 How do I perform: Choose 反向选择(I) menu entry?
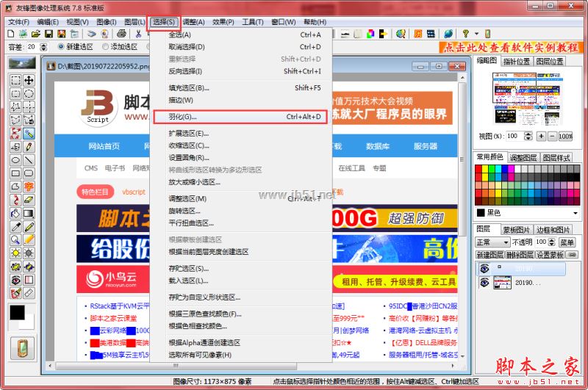(240, 71)
